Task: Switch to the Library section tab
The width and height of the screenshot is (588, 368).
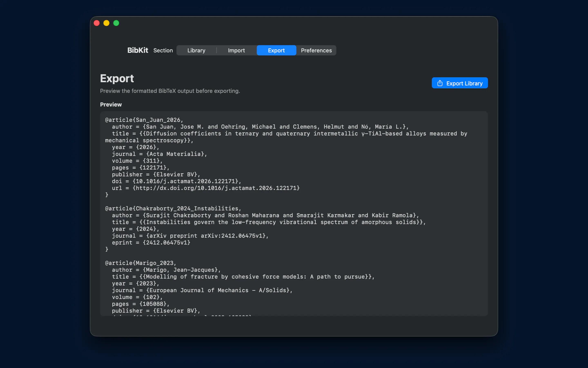Action: 196,50
